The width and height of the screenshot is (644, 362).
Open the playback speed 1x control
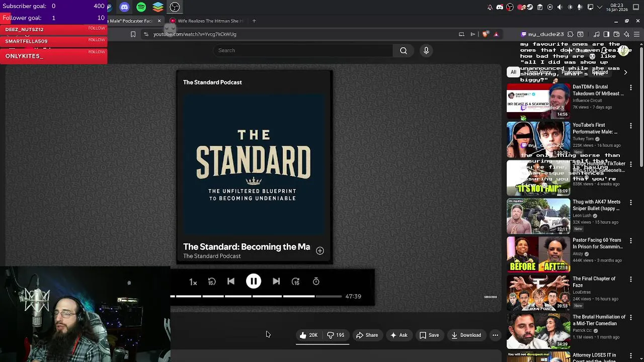[x=193, y=282]
